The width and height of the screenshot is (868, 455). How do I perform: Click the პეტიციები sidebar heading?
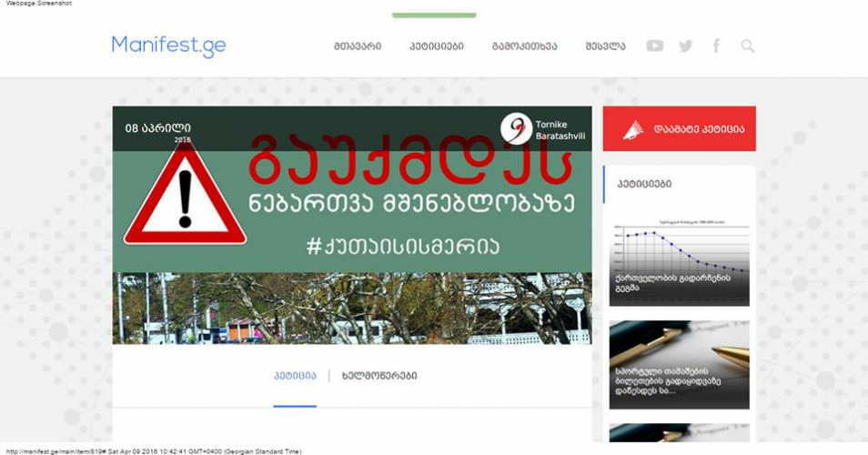[644, 185]
